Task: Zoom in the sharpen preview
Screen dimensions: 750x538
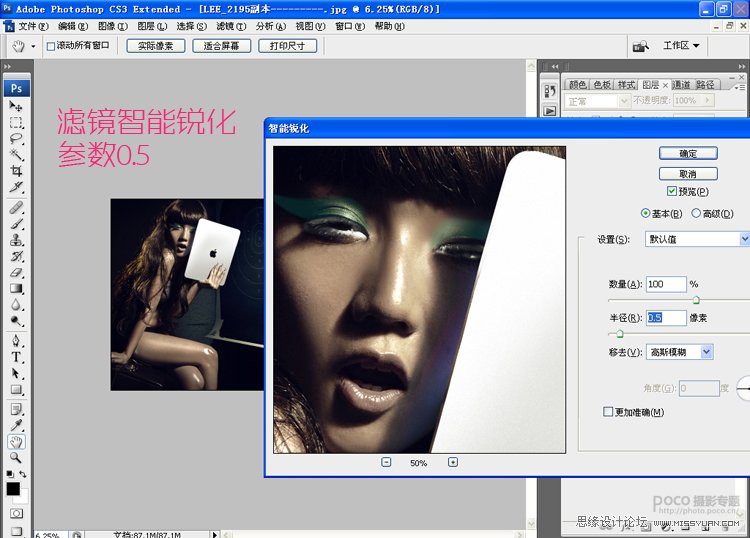Action: pyautogui.click(x=452, y=462)
